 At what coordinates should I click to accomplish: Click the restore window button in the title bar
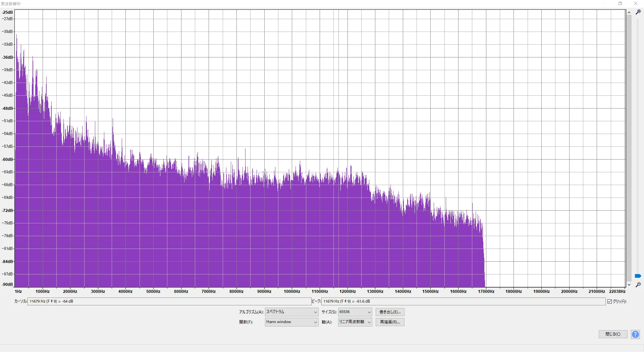click(x=620, y=4)
